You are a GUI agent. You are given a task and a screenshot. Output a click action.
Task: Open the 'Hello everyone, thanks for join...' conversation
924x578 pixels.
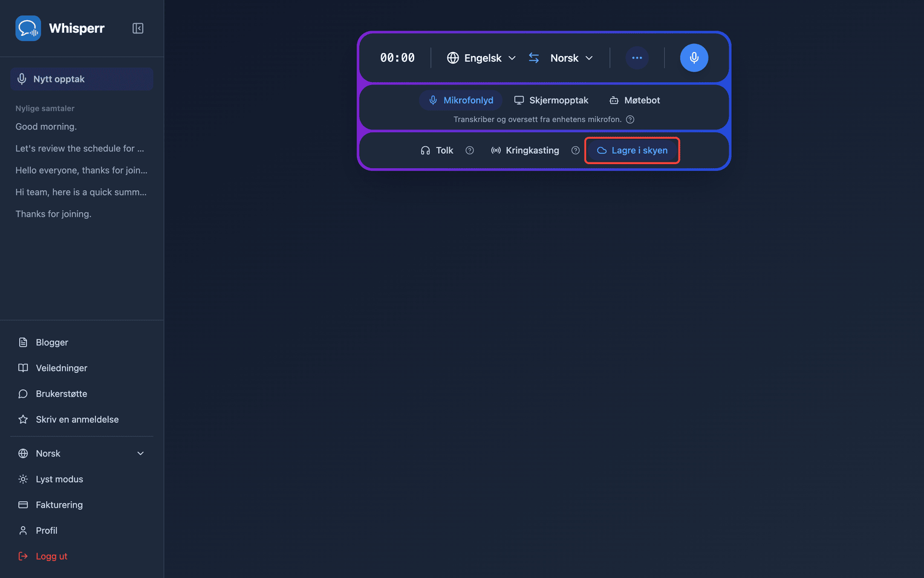[81, 171]
